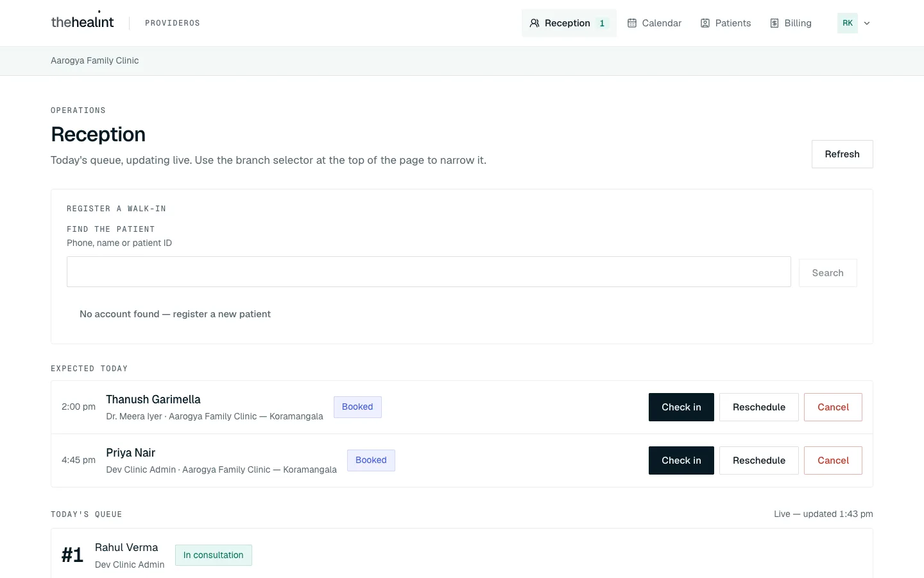This screenshot has height=578, width=924.
Task: Click 'No account found — register a new patient'
Action: coord(175,314)
